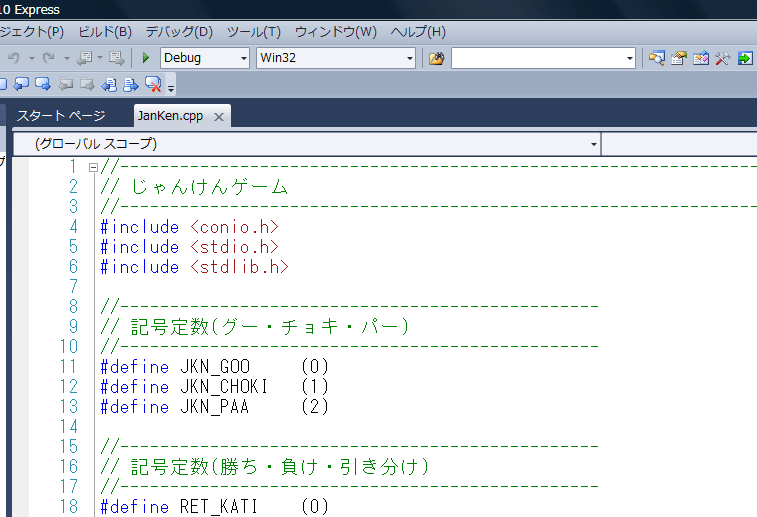Open the ツール(T) menu

254,31
